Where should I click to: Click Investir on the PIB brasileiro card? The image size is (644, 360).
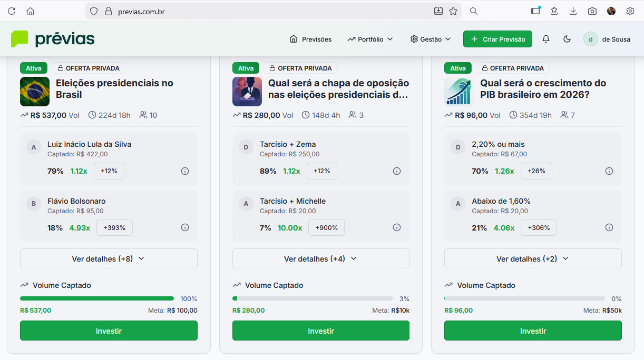[x=533, y=331]
